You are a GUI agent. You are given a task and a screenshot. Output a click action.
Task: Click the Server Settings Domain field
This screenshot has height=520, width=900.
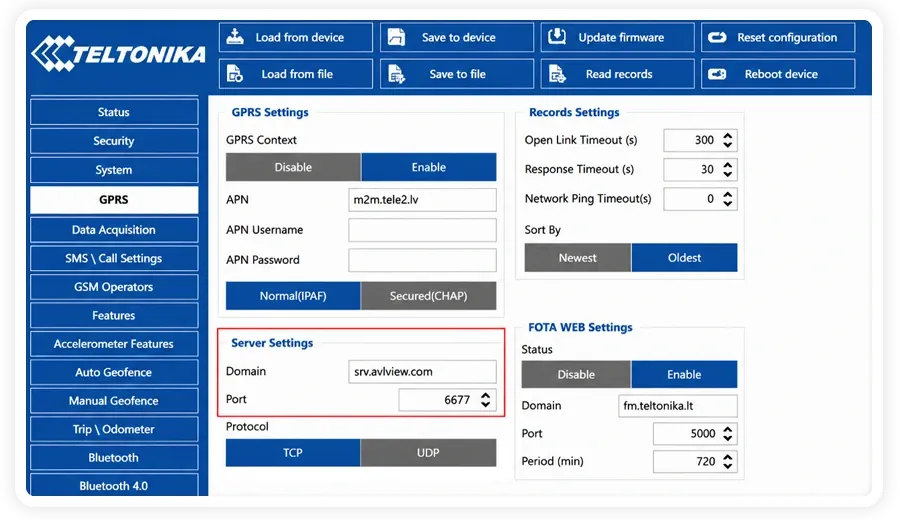click(x=422, y=371)
